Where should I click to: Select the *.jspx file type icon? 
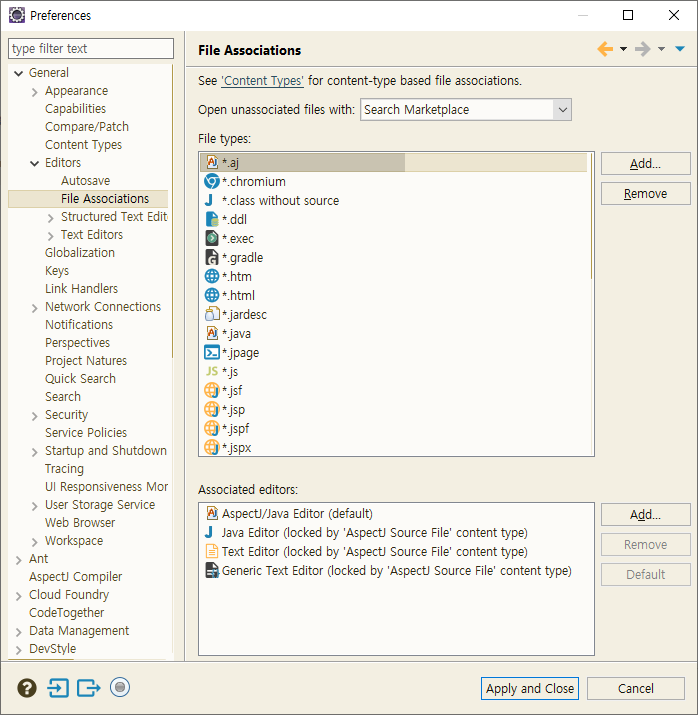click(212, 447)
